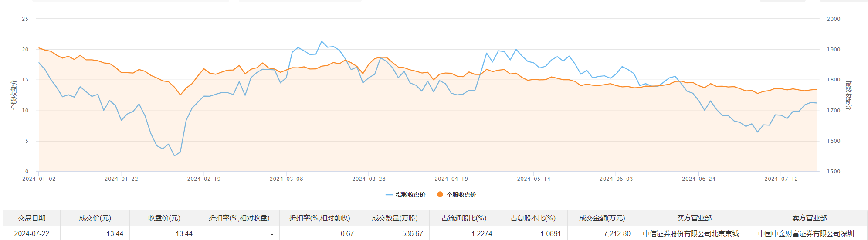The image size is (868, 240).
Task: Click the 买方营业部 column header
Action: 694,218
